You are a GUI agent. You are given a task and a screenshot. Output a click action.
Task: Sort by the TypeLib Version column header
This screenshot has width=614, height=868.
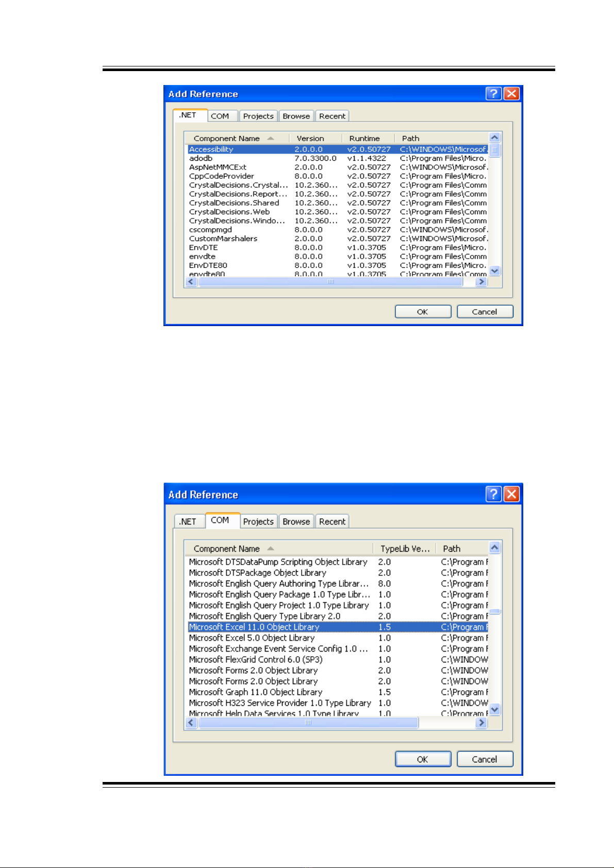pos(405,549)
